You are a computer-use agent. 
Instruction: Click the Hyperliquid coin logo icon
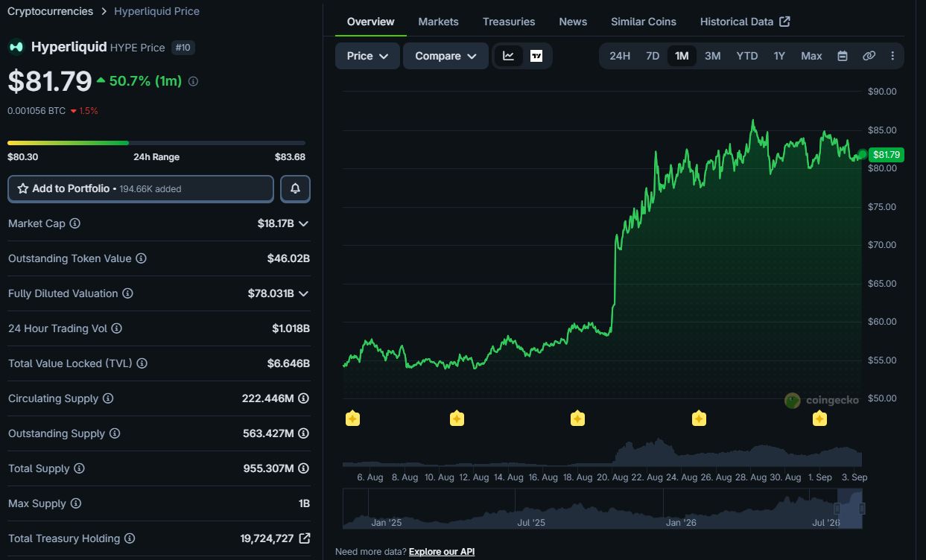(x=16, y=47)
